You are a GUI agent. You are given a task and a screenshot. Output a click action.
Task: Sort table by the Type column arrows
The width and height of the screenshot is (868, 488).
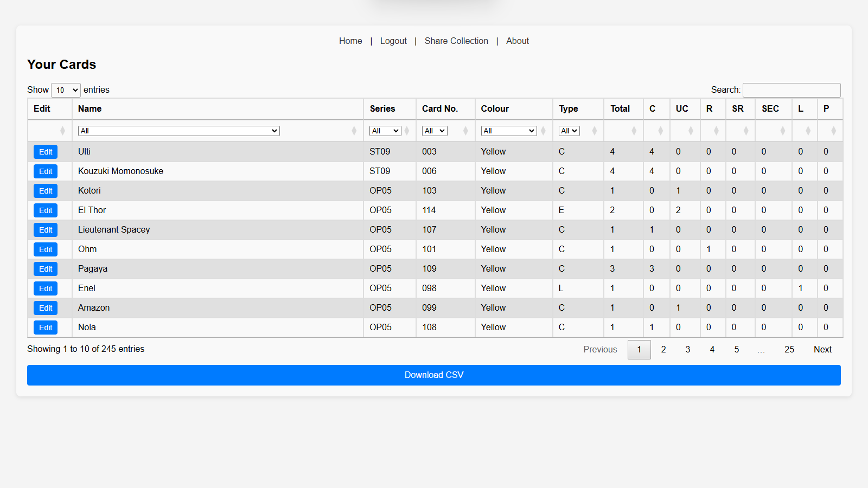pyautogui.click(x=595, y=131)
